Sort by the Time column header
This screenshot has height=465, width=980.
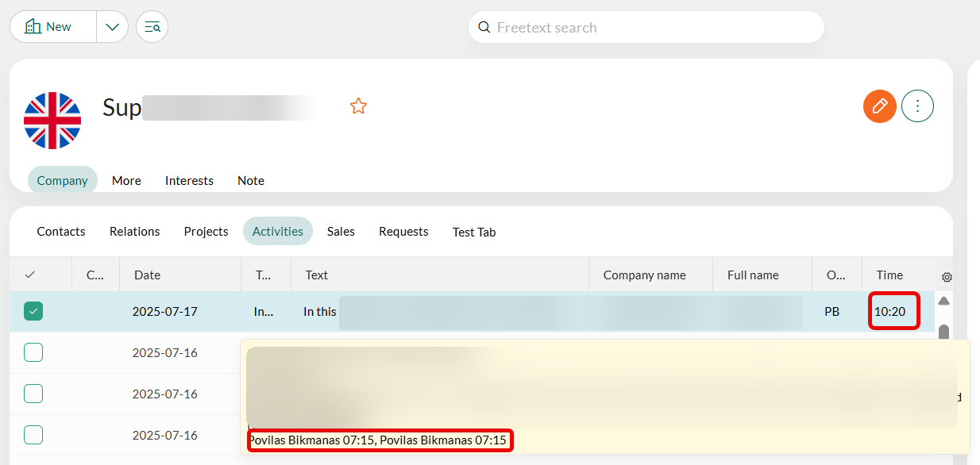click(x=889, y=275)
